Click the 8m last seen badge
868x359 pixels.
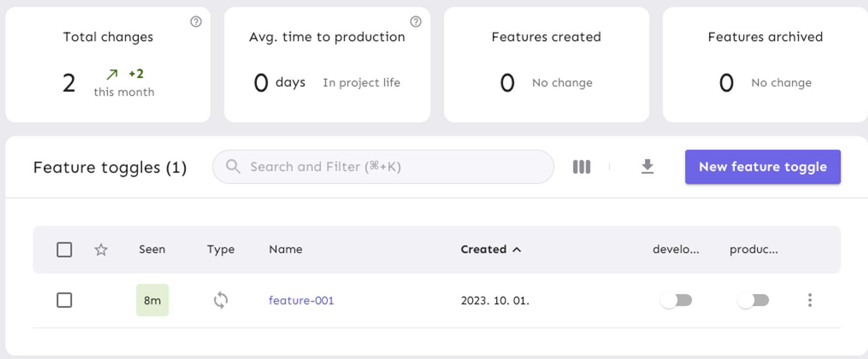pyautogui.click(x=152, y=300)
